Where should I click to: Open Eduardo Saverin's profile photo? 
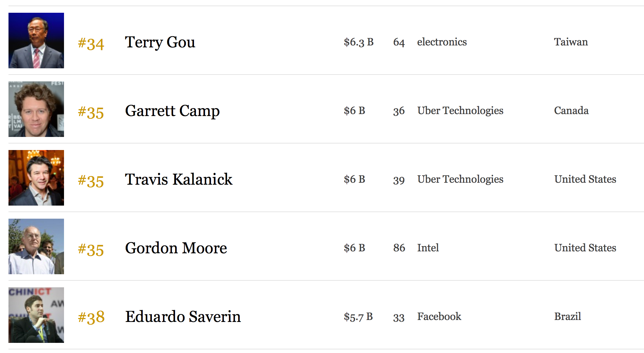click(x=36, y=315)
